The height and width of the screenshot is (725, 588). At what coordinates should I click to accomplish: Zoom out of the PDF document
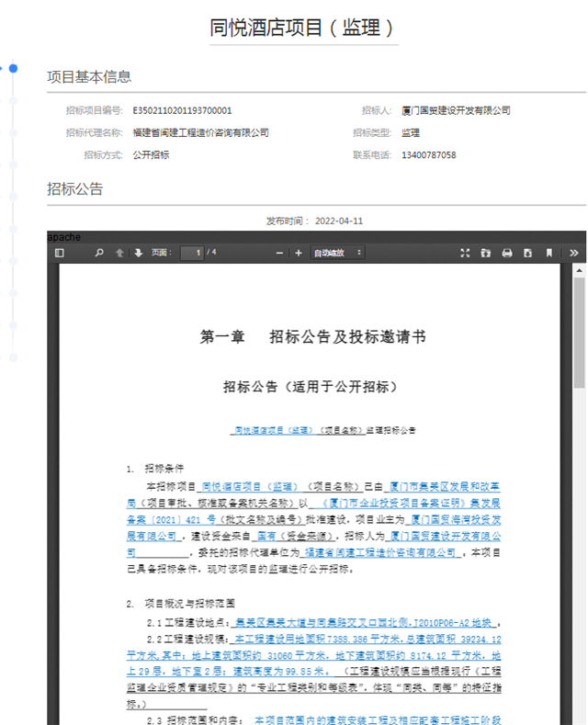[x=279, y=253]
